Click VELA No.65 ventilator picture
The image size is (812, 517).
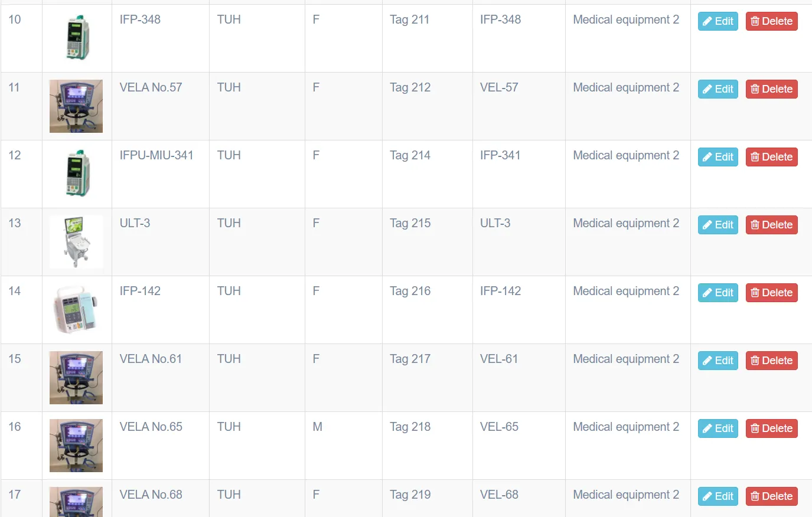(76, 446)
